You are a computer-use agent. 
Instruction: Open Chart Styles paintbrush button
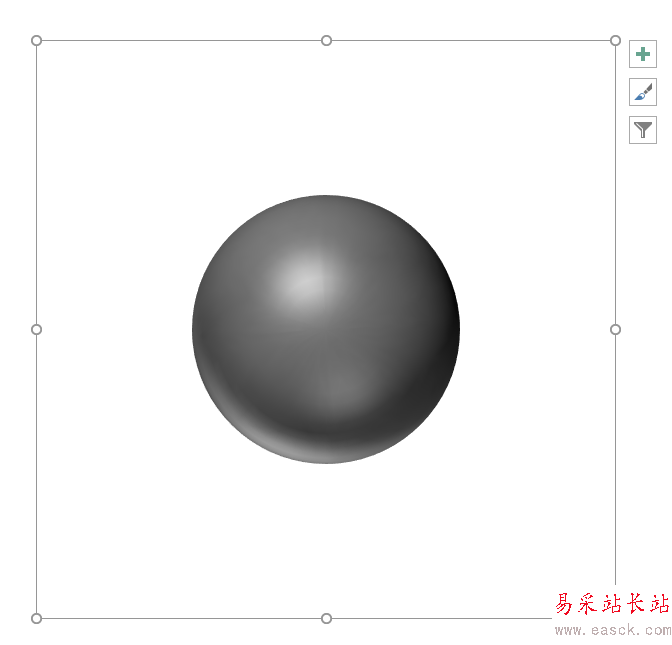point(642,92)
